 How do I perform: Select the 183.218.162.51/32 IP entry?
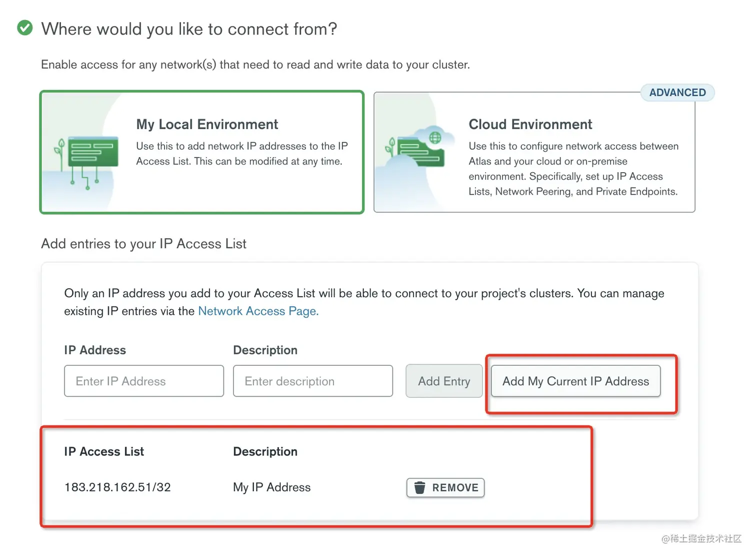[117, 487]
